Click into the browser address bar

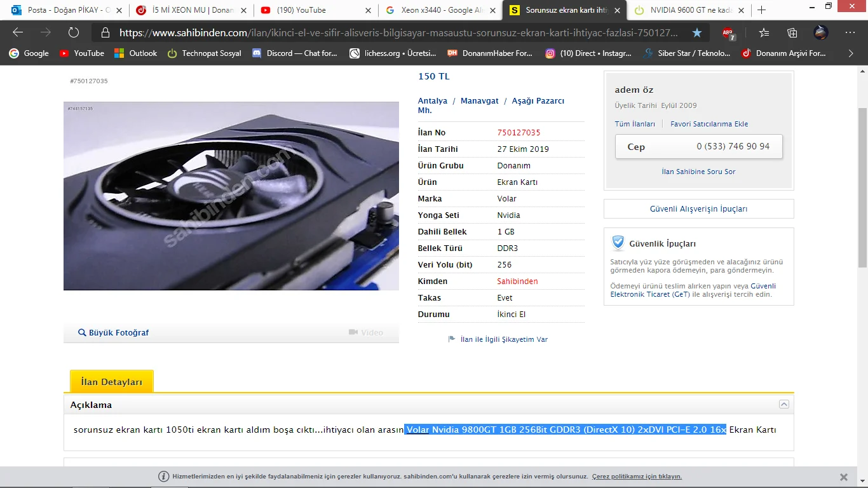click(x=398, y=32)
